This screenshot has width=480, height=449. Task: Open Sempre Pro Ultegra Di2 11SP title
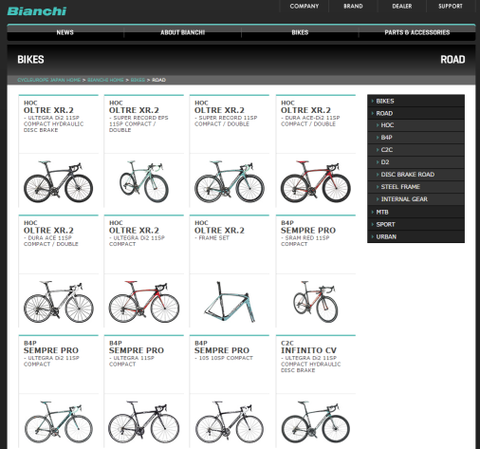pos(51,350)
